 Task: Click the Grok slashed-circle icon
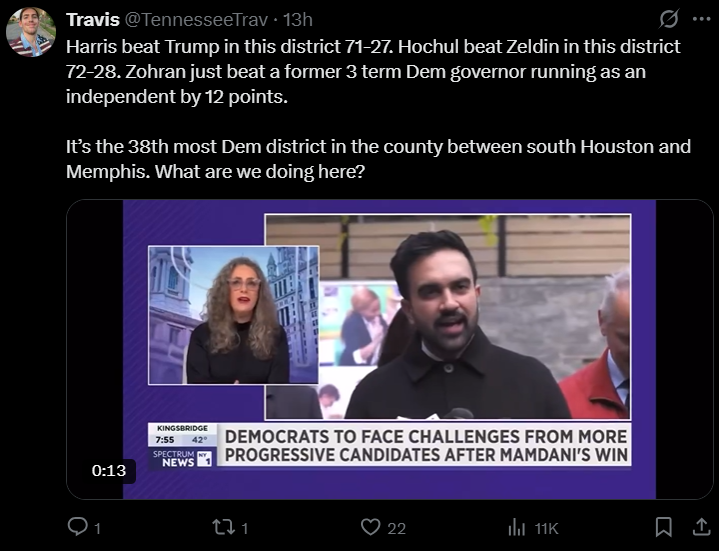click(x=669, y=19)
